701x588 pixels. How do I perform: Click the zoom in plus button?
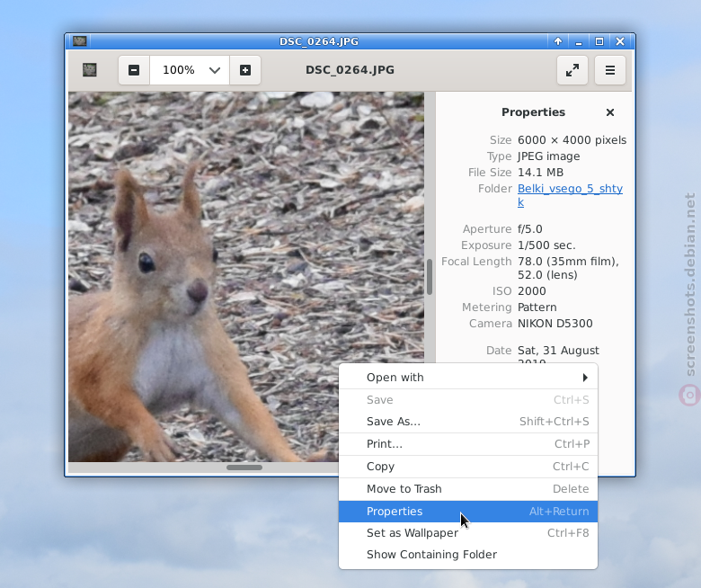pos(245,70)
